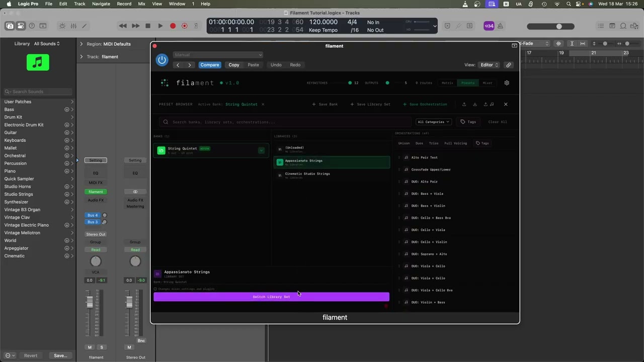Click the search banks and orchestrations field
This screenshot has height=362, width=644.
click(286, 122)
